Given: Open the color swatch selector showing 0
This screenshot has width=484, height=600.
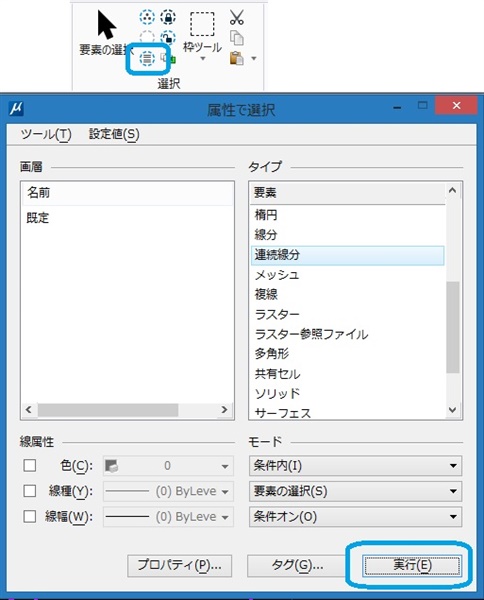Looking at the screenshot, I should (x=168, y=466).
